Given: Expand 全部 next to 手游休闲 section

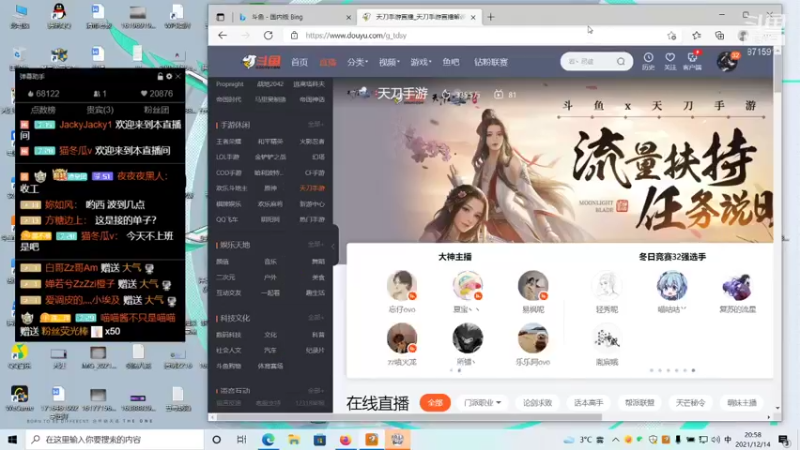Looking at the screenshot, I should click(x=315, y=124).
